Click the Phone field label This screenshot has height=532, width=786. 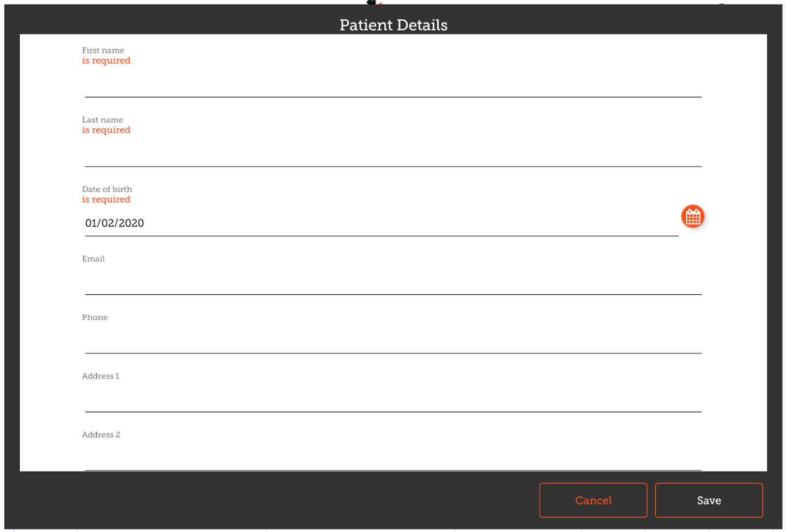click(95, 317)
